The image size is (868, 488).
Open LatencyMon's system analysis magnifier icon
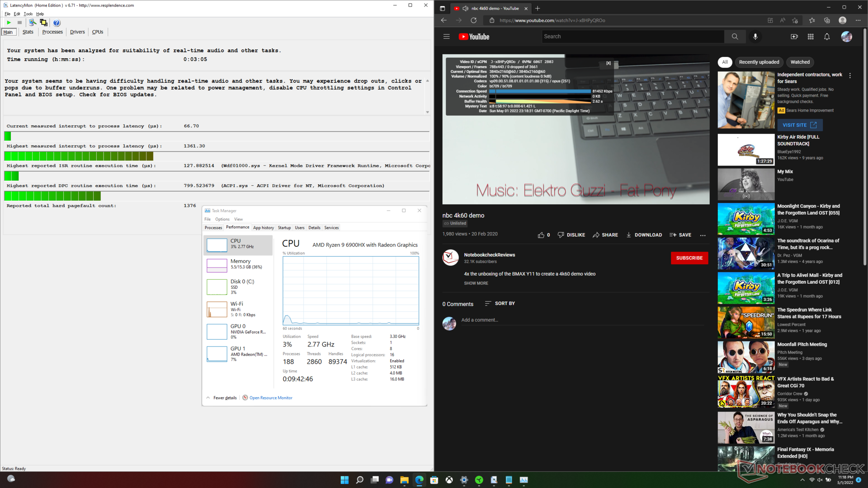33,23
